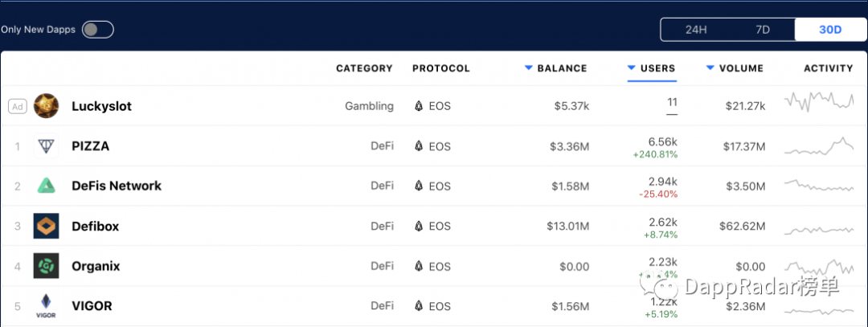868x327 pixels.
Task: Click the PIZZA activity sparkline chart
Action: [x=819, y=146]
